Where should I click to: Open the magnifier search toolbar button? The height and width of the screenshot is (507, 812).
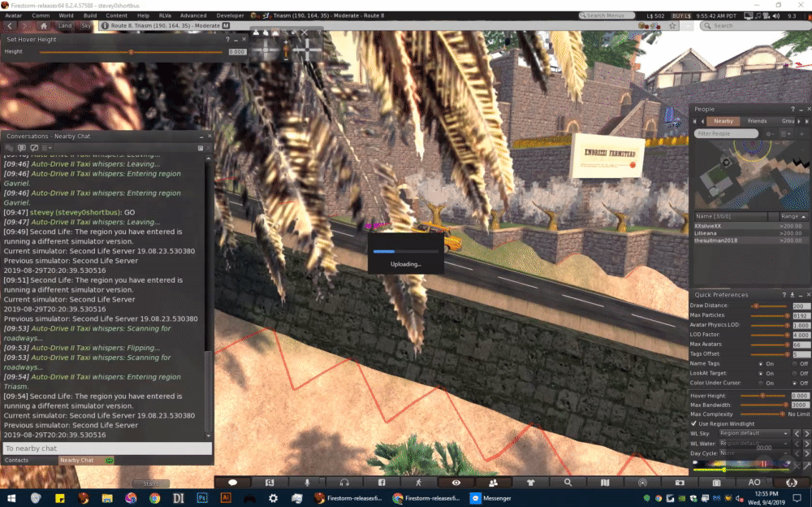(568, 482)
